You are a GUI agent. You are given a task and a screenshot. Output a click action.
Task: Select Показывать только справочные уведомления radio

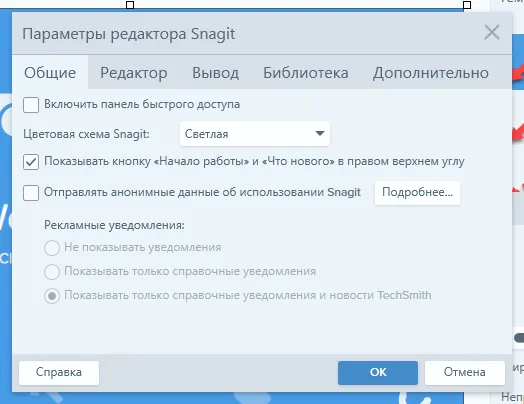tap(52, 272)
